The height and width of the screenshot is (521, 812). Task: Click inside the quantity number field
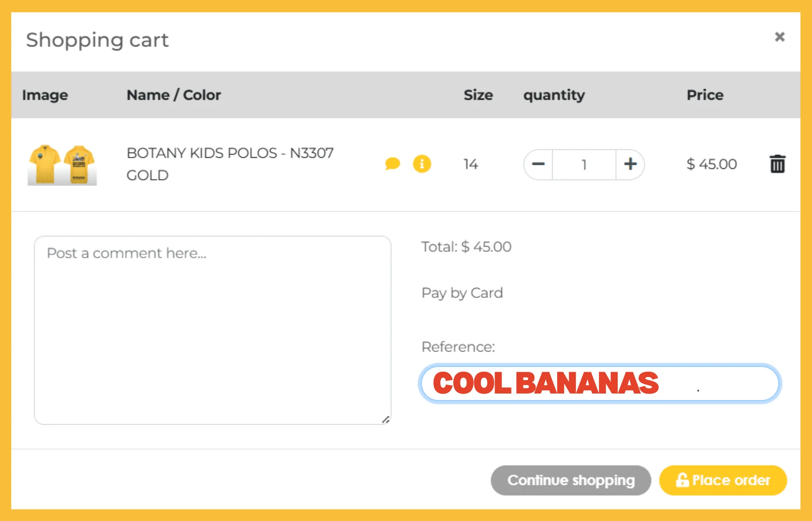(x=584, y=164)
